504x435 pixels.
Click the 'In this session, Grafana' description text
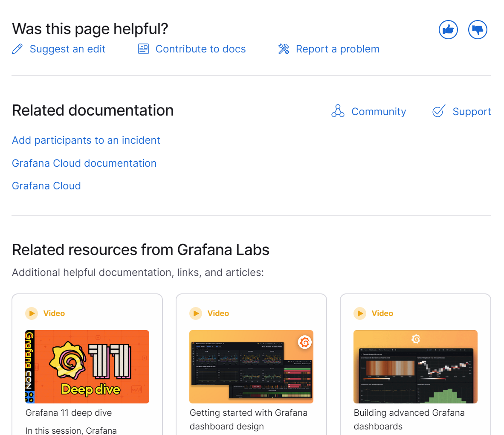[71, 430]
